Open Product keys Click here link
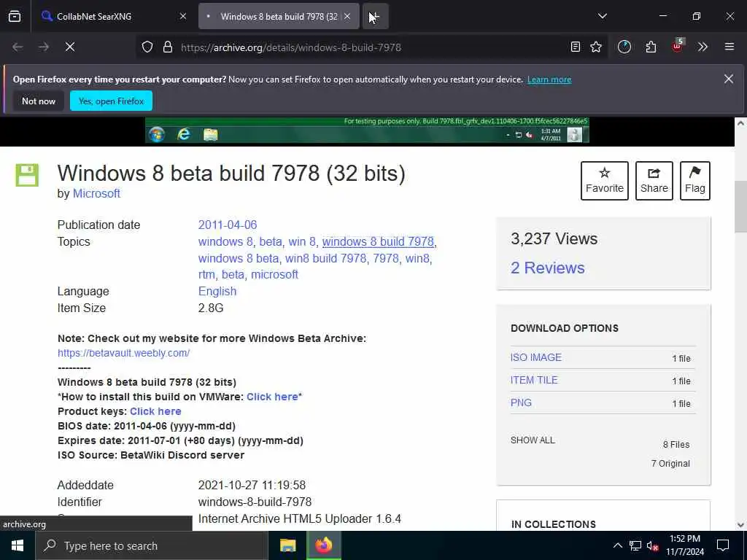747x560 pixels. point(155,411)
